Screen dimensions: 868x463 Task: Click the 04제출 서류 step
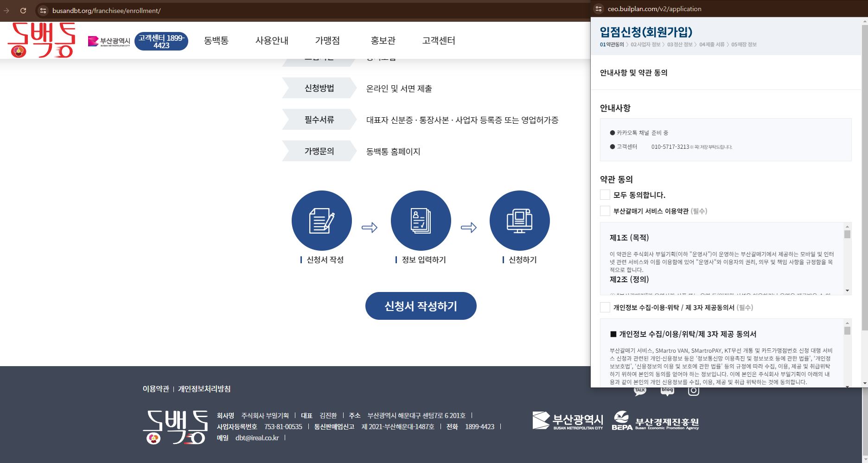[712, 44]
